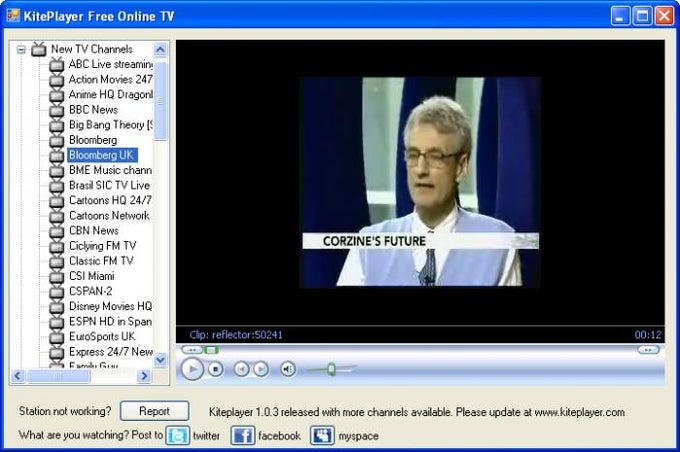The image size is (680, 452).
Task: Click the clip name reflector:50241 text
Action: 247,335
